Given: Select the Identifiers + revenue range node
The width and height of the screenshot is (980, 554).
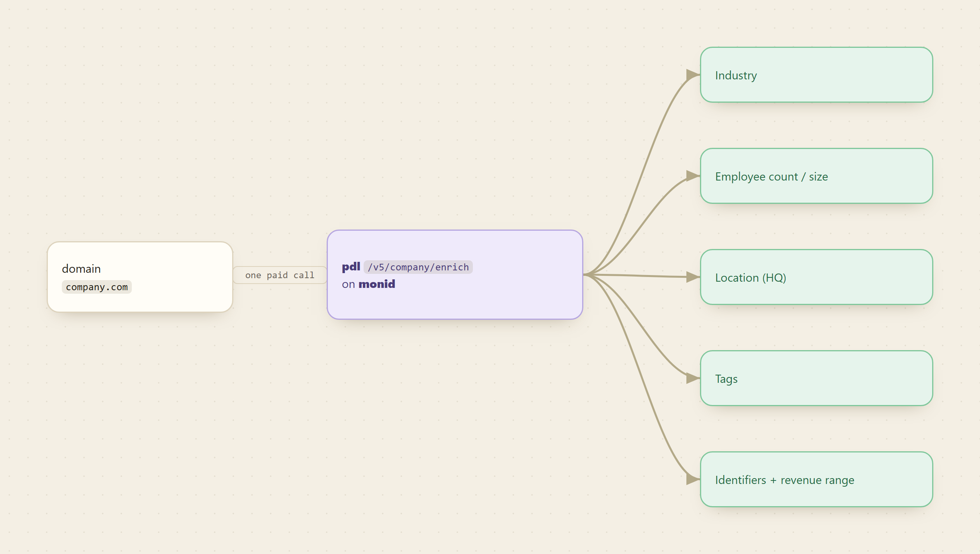Looking at the screenshot, I should click(x=817, y=479).
